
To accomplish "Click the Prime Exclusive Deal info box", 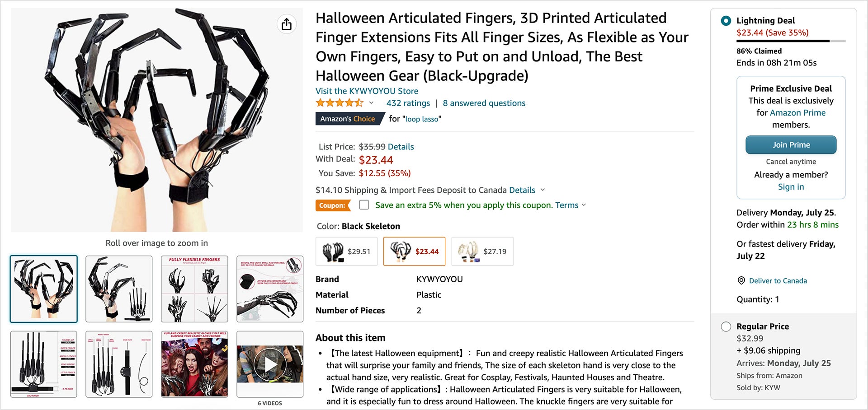I will (x=791, y=137).
